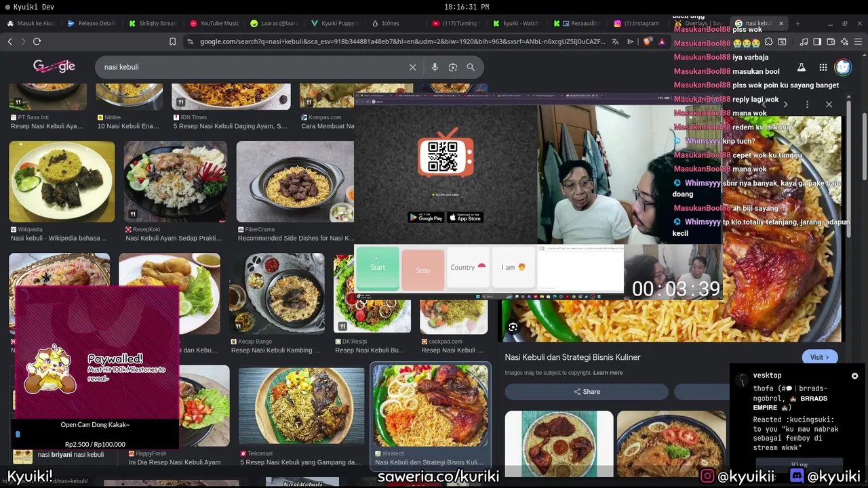Open Google Search Labs flask icon
868x488 pixels.
pos(801,67)
